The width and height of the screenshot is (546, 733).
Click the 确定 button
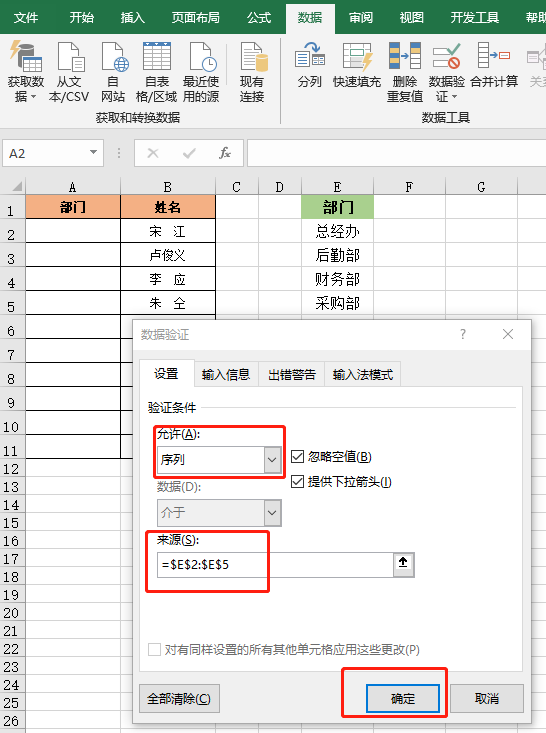[402, 698]
